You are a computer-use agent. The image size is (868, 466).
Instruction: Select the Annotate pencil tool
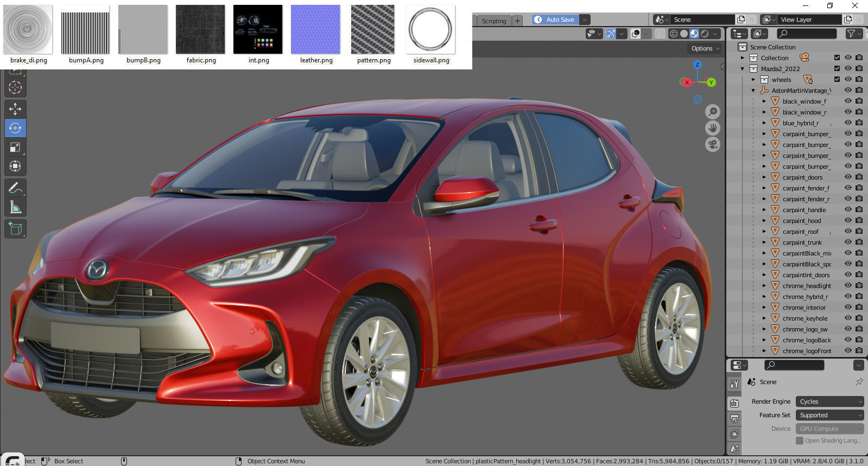pyautogui.click(x=15, y=188)
